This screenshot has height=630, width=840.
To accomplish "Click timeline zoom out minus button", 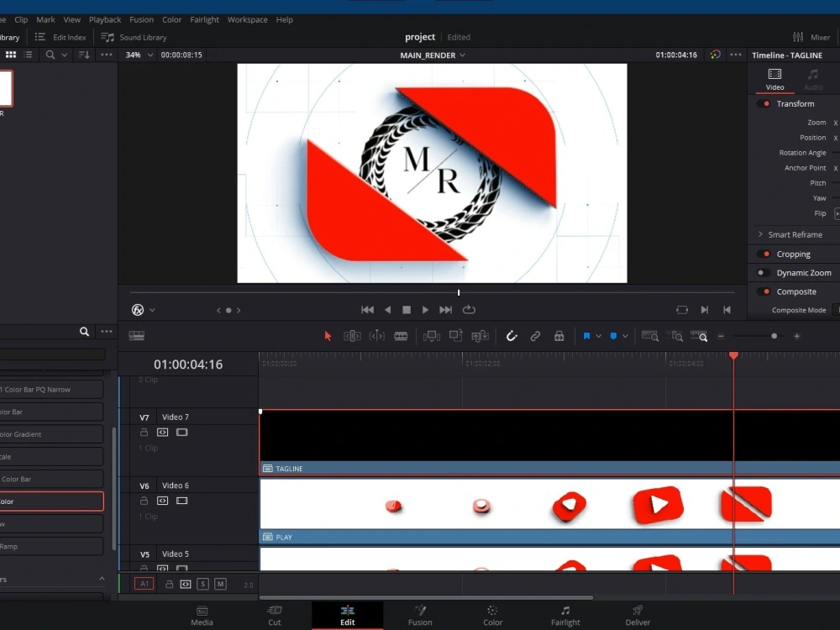I will (x=721, y=337).
